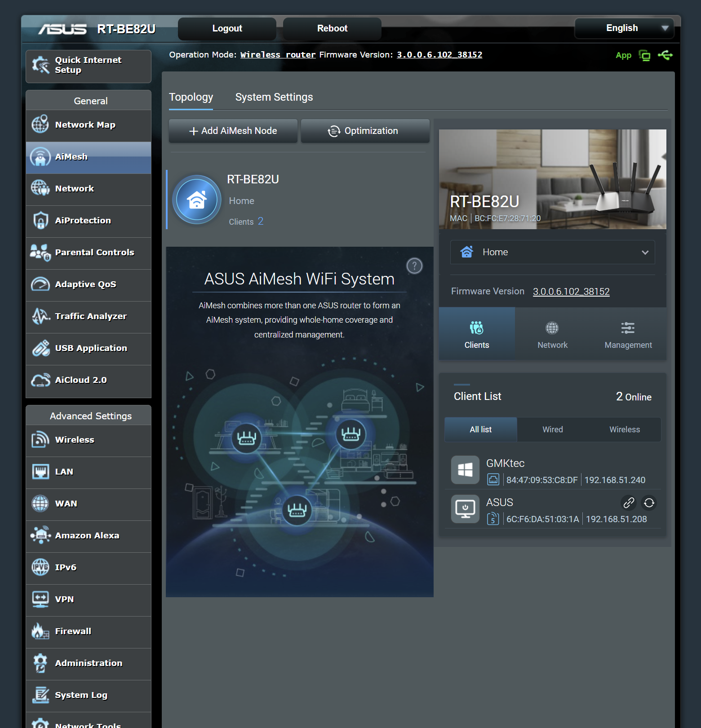Screen dimensions: 701x728
Task: Click IP address 192.168.51.208
Action: pyautogui.click(x=617, y=519)
